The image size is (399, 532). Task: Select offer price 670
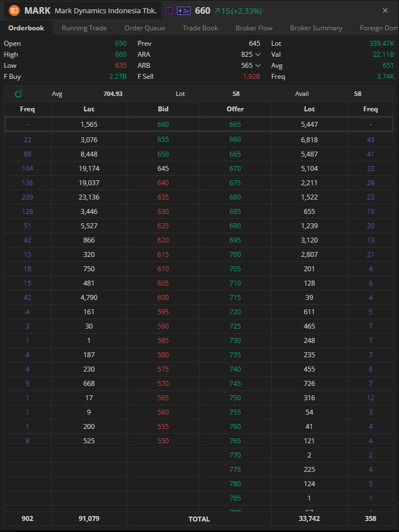click(x=235, y=168)
